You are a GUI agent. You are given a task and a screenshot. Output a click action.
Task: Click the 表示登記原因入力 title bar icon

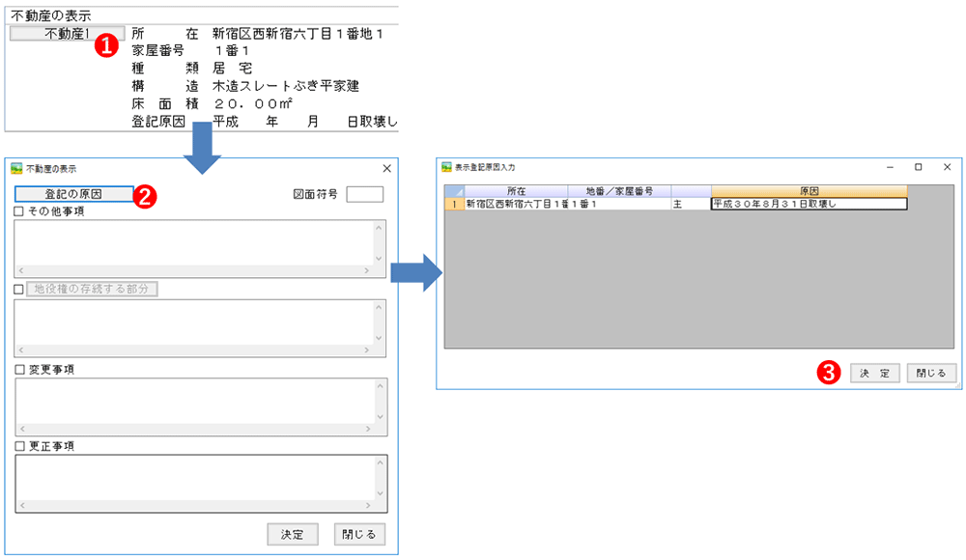446,167
